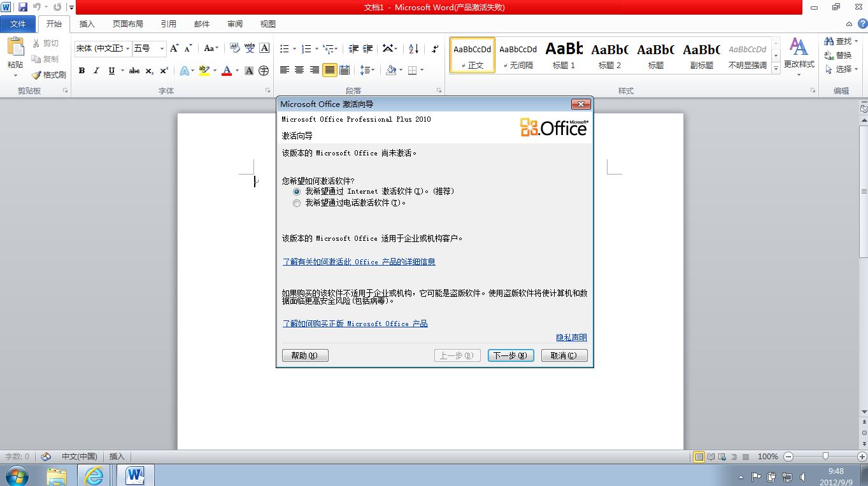This screenshot has height=486, width=868.
Task: Increase paragraph indent
Action: [x=368, y=48]
